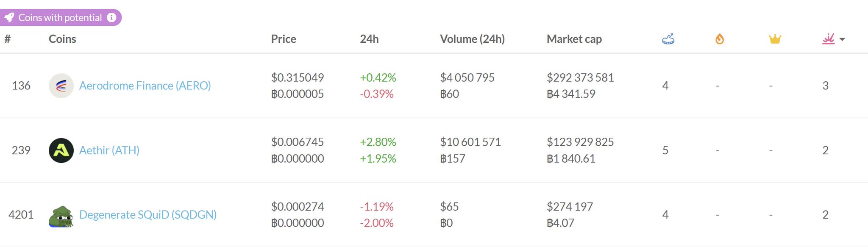Click the blue coin growth column icon
The height and width of the screenshot is (247, 868).
coord(668,39)
